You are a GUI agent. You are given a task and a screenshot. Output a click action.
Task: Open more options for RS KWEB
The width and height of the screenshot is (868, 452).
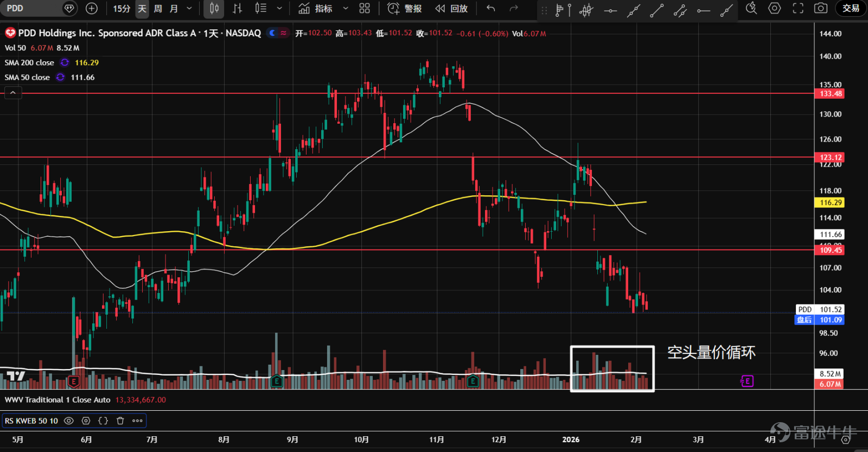tap(137, 421)
